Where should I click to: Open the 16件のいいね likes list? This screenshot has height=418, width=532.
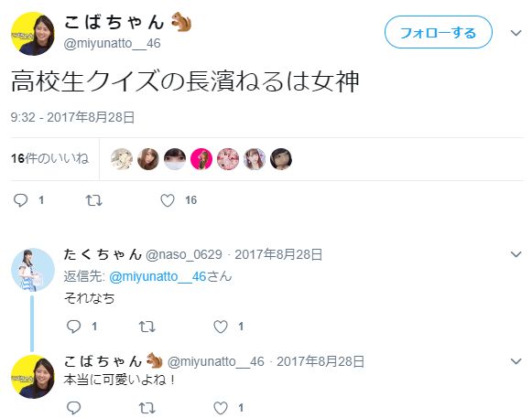[49, 158]
